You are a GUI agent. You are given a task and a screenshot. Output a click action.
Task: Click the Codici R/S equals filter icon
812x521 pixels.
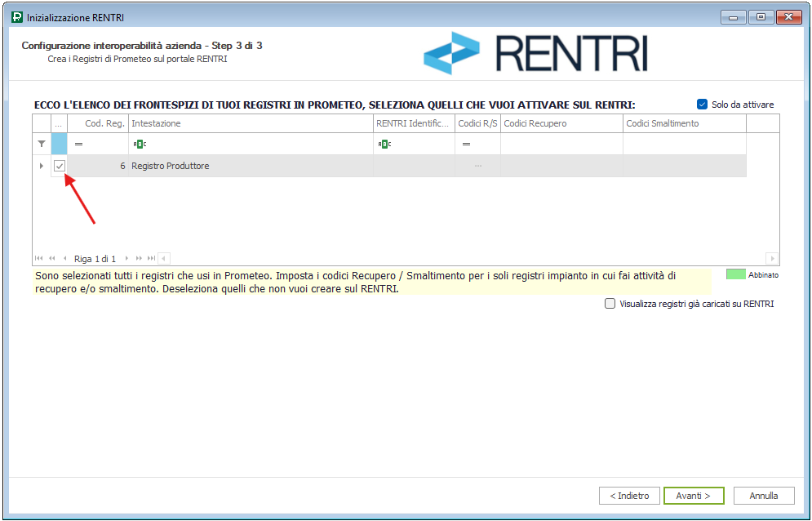[466, 144]
